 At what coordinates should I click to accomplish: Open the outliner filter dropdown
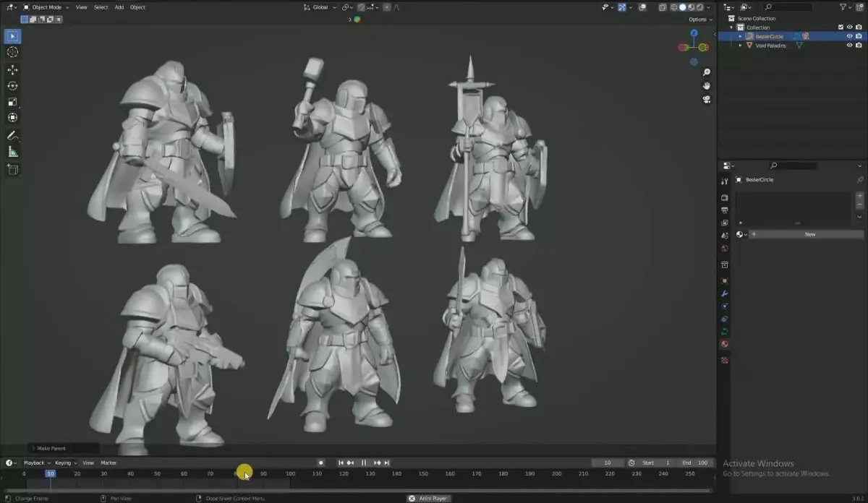[x=846, y=7]
